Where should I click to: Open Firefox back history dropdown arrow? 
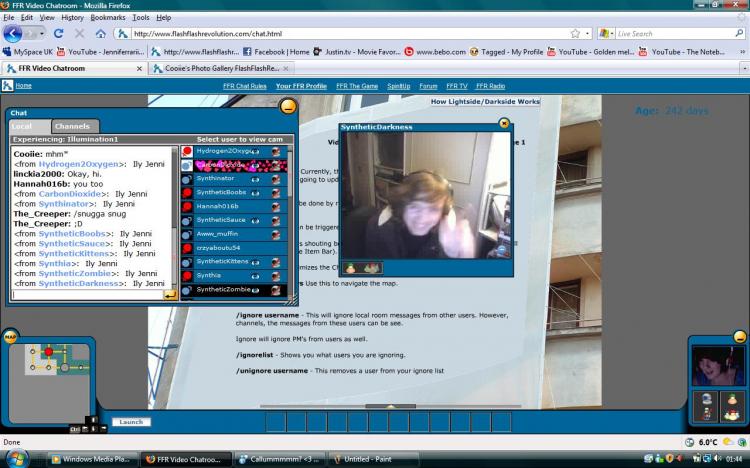43,33
